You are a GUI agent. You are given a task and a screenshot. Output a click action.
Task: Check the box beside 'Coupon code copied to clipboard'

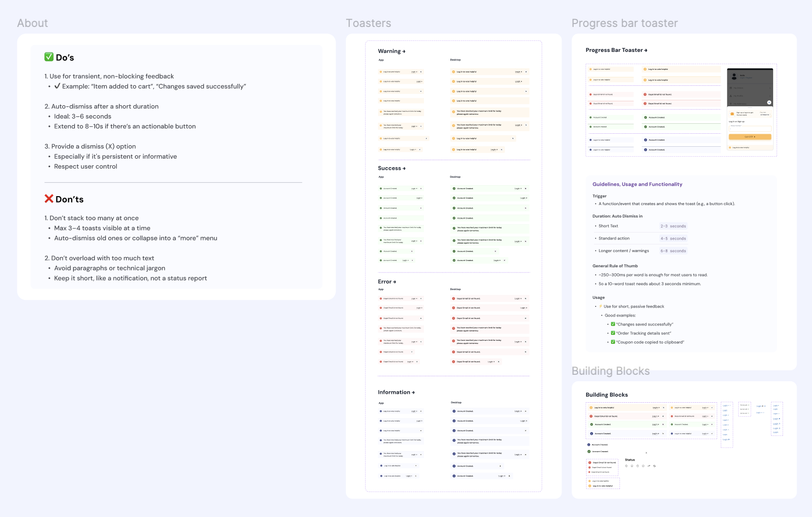pos(613,342)
